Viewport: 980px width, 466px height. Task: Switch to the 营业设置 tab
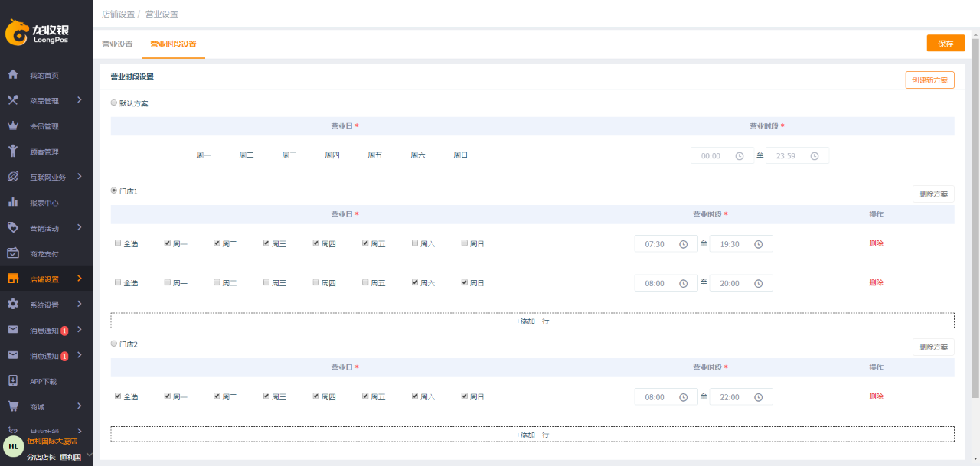[x=117, y=44]
